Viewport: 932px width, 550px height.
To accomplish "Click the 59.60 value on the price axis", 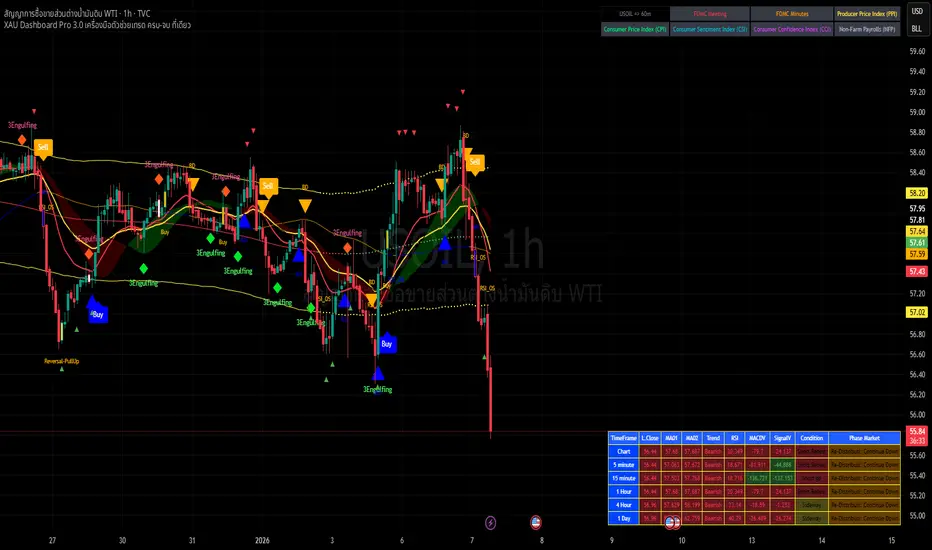I will coord(917,51).
